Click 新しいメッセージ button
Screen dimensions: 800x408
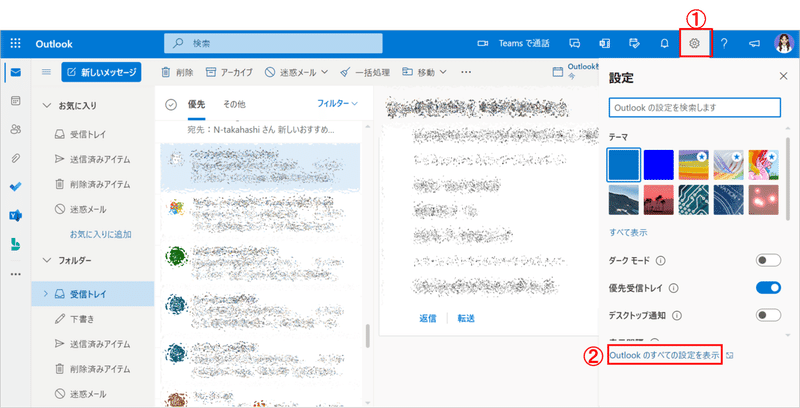(102, 72)
